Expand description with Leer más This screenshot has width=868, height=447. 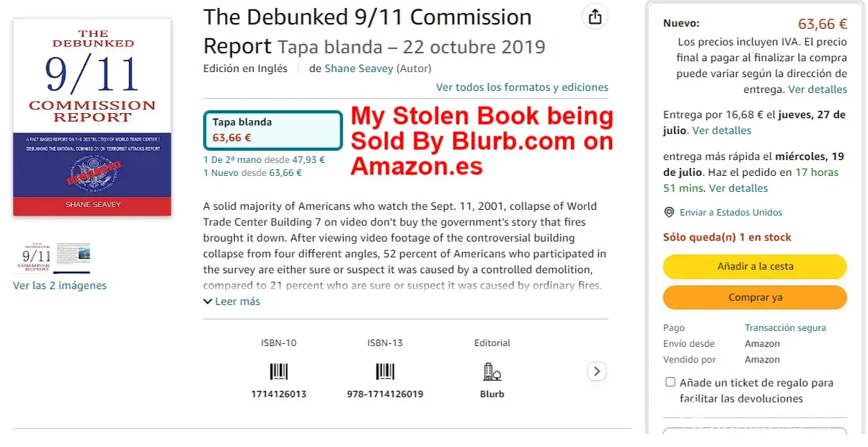232,301
